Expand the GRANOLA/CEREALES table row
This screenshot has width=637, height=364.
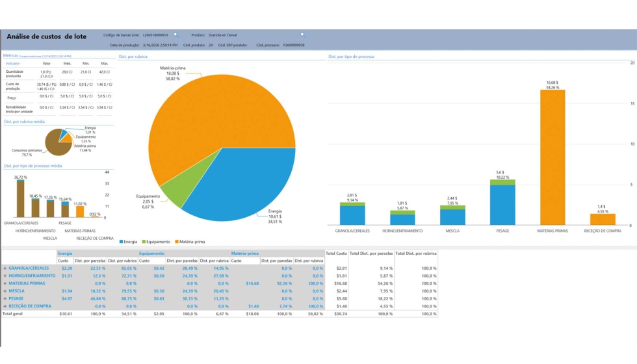point(5,268)
